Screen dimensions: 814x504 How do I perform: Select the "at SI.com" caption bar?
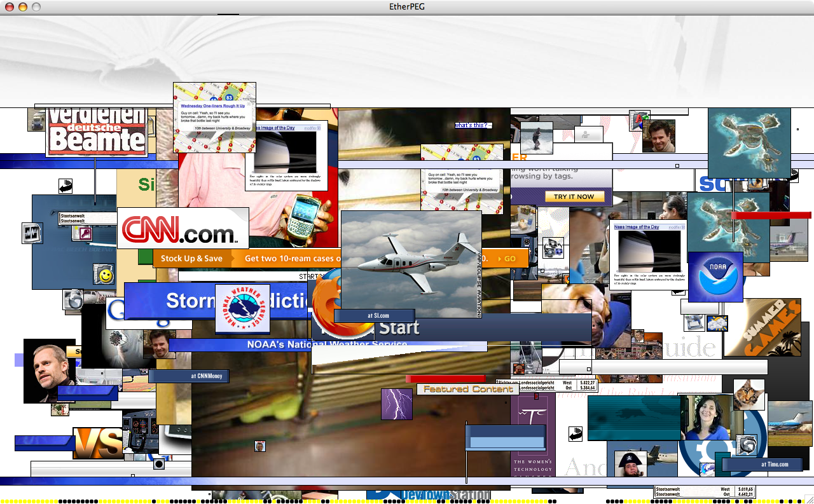coord(375,315)
